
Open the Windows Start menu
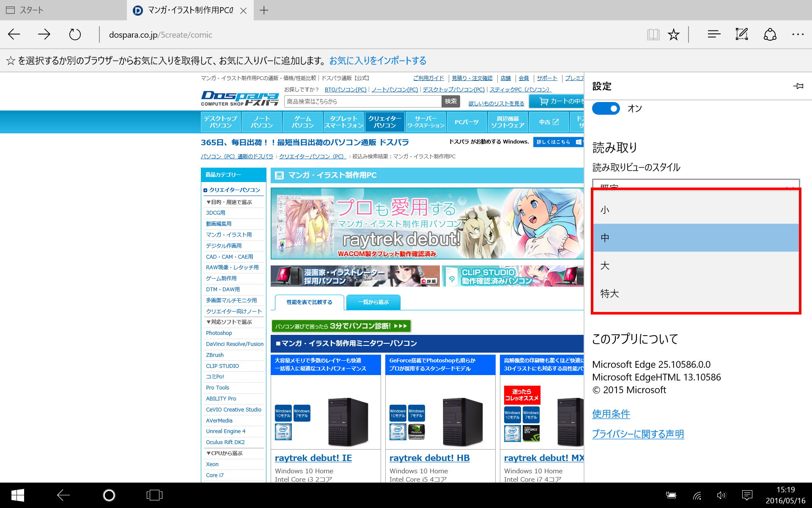pyautogui.click(x=17, y=495)
